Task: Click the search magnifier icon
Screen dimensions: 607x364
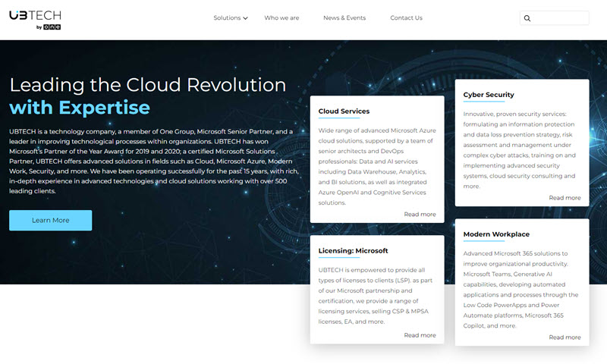Action: tap(527, 18)
